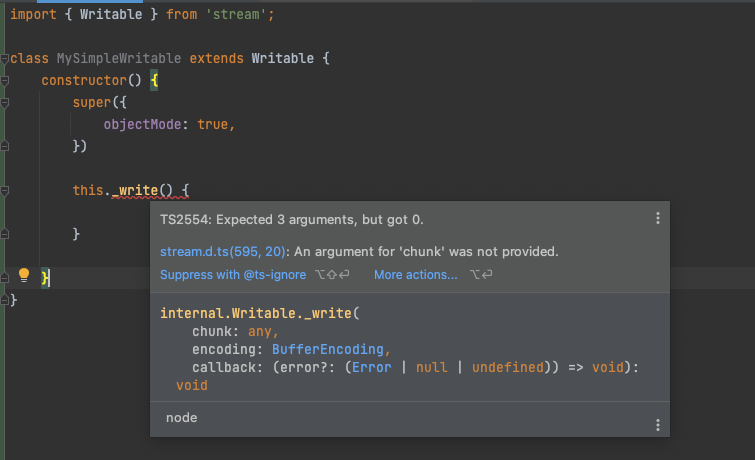Click the Writable identifier in import line
Viewport: 755px width, 460px height.
(111, 14)
